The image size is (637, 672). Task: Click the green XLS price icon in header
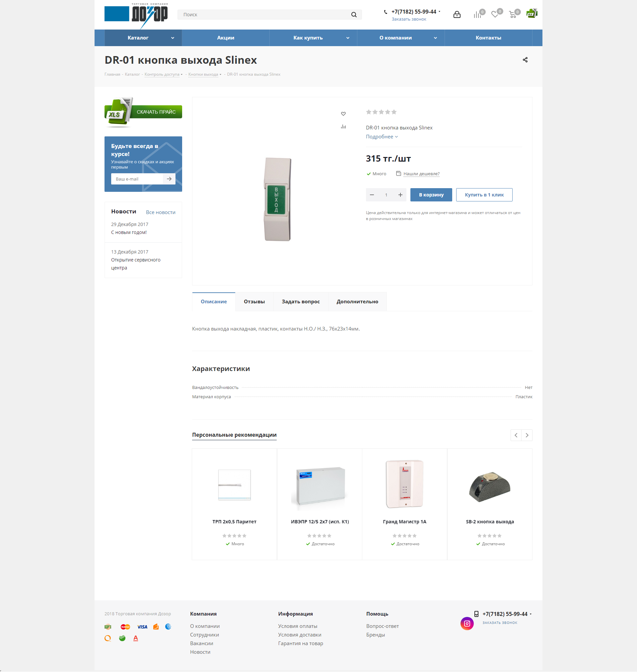(x=532, y=14)
